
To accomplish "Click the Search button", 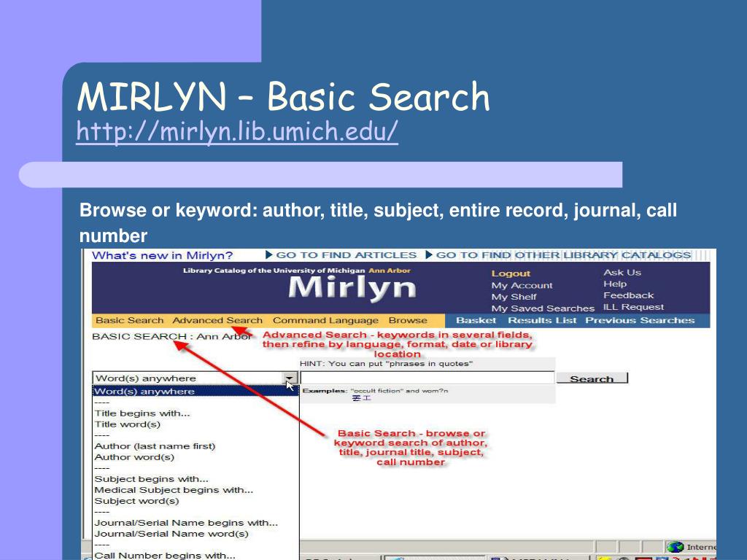I will coord(592,378).
